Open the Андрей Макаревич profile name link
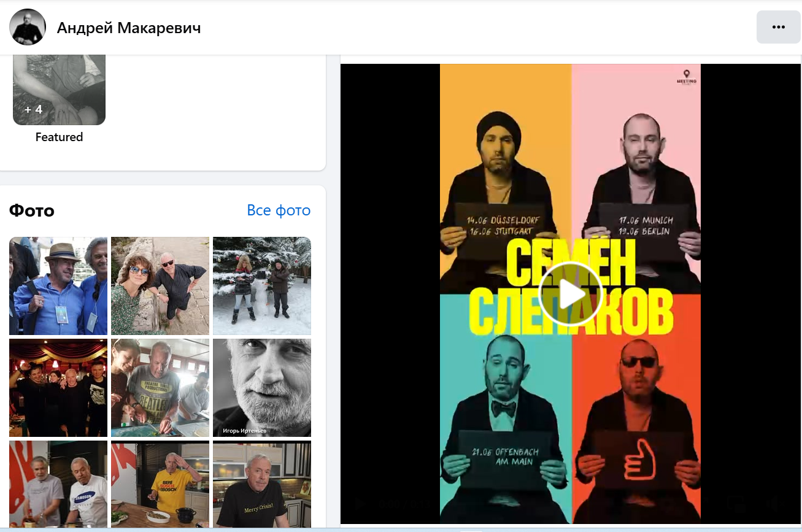The height and width of the screenshot is (532, 802). click(x=129, y=28)
